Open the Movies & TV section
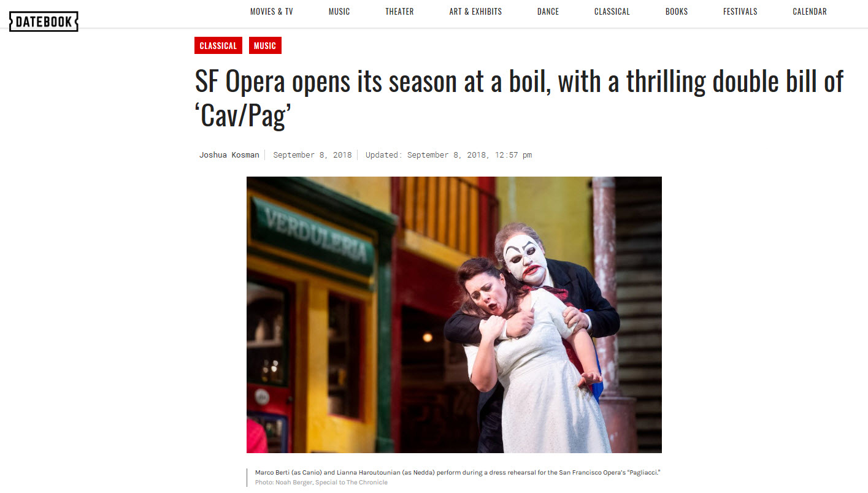The height and width of the screenshot is (493, 868). [272, 12]
